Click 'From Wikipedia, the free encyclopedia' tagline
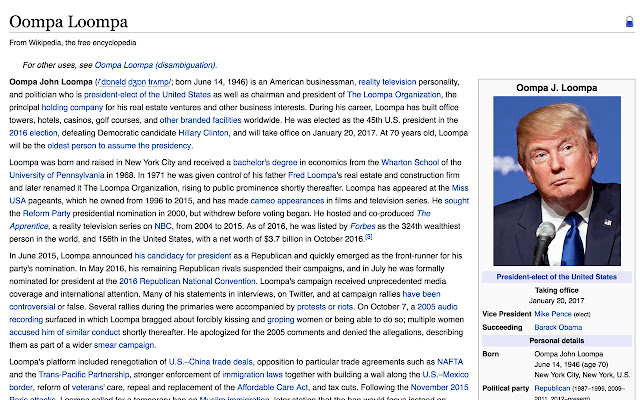640x400 pixels. click(x=73, y=43)
